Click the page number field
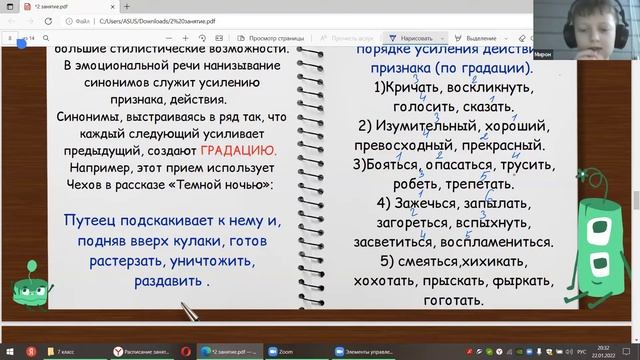This screenshot has width=640, height=360. [10, 38]
